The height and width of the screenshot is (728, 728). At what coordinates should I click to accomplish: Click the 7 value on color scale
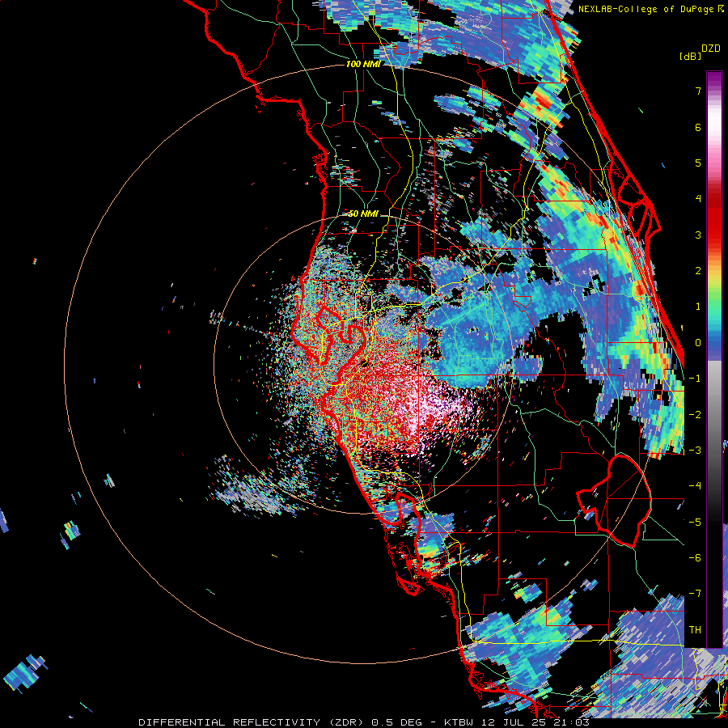[x=698, y=91]
